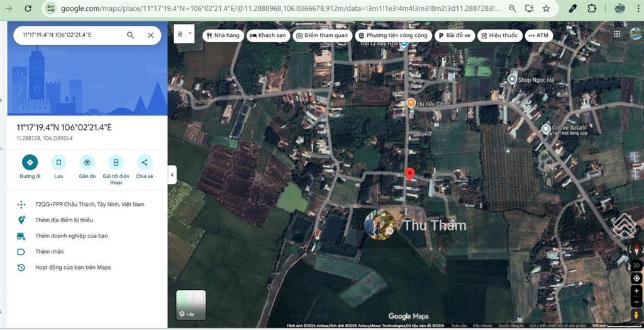Image resolution: width=644 pixels, height=330 pixels.
Task: Open Hoạt động của bạn trên Maps
Action: point(73,268)
